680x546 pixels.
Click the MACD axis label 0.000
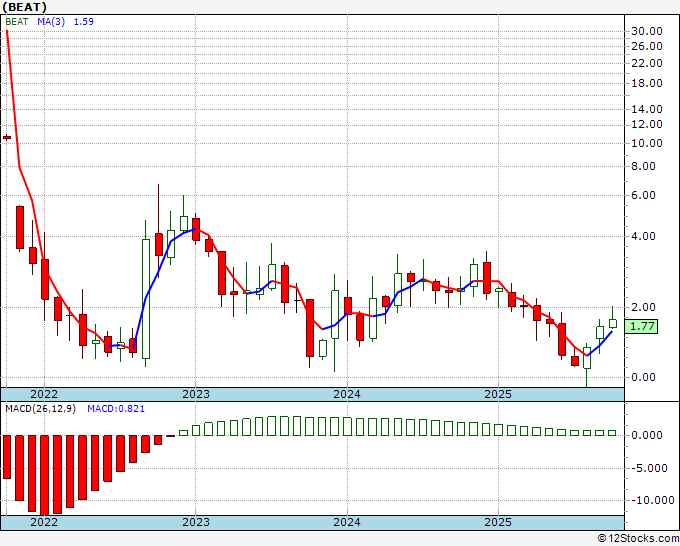coord(647,435)
